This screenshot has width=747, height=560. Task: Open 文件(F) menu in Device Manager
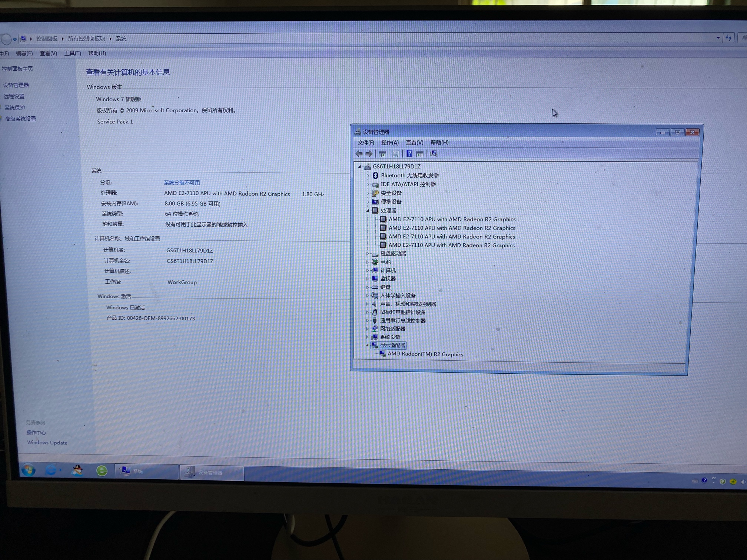pos(365,143)
